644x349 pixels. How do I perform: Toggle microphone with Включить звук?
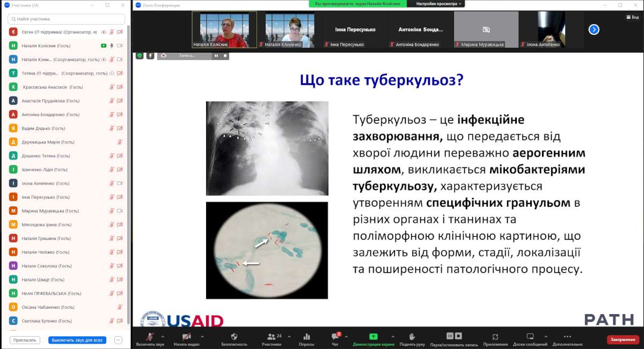(x=150, y=337)
